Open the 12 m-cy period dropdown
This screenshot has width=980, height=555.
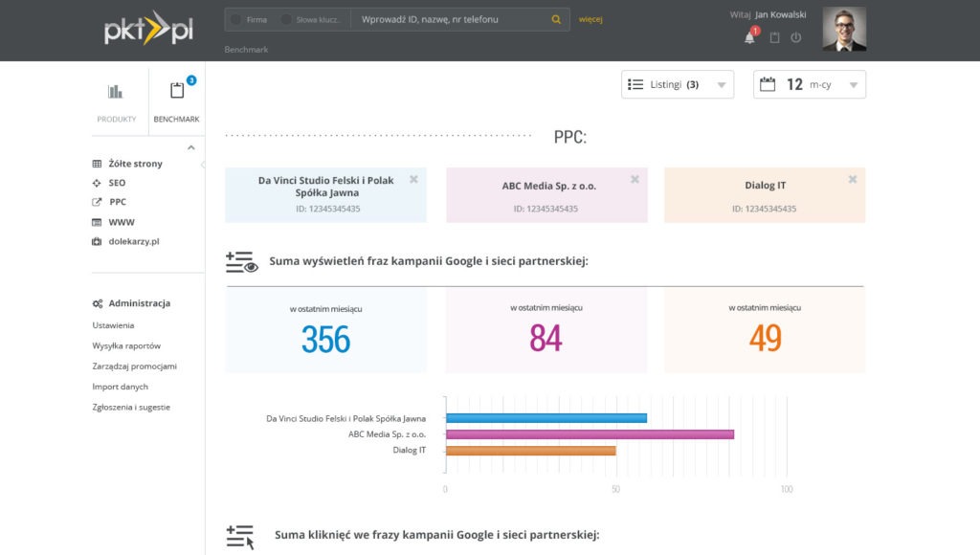(x=810, y=84)
